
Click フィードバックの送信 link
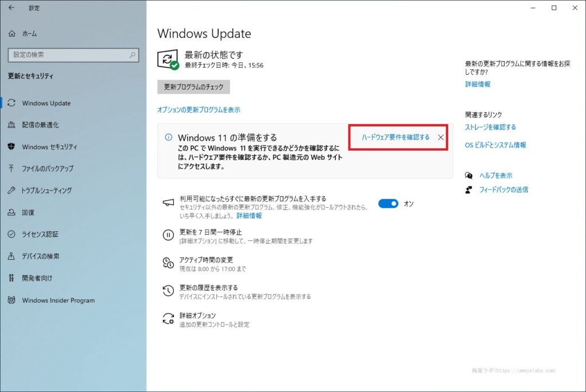coord(504,190)
